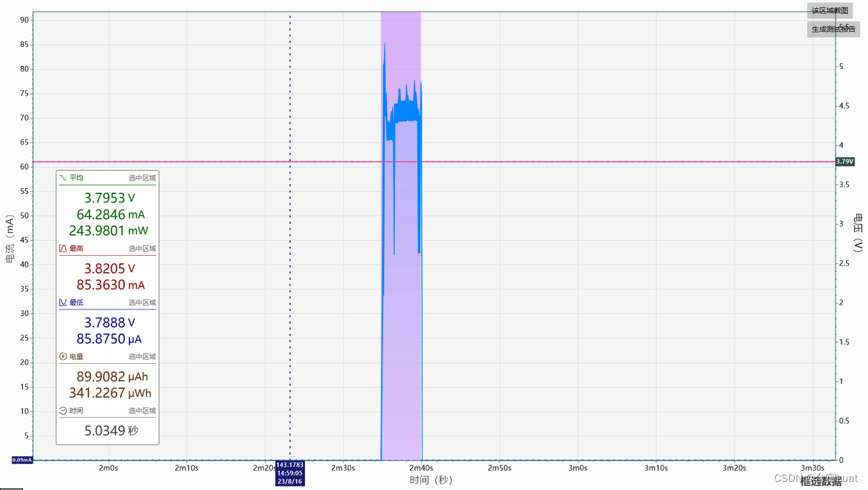868x490 pixels.
Task: Click 选中区域 label in the 电量 row
Action: [142, 356]
